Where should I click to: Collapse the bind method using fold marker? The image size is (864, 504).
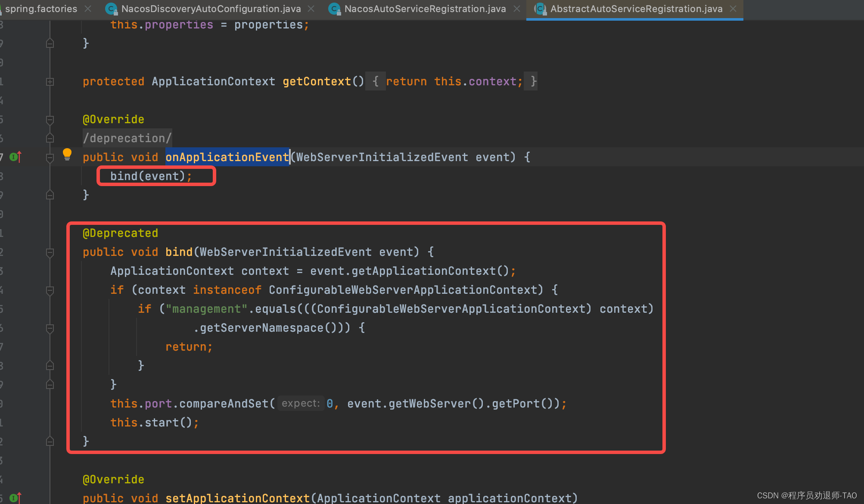click(50, 252)
